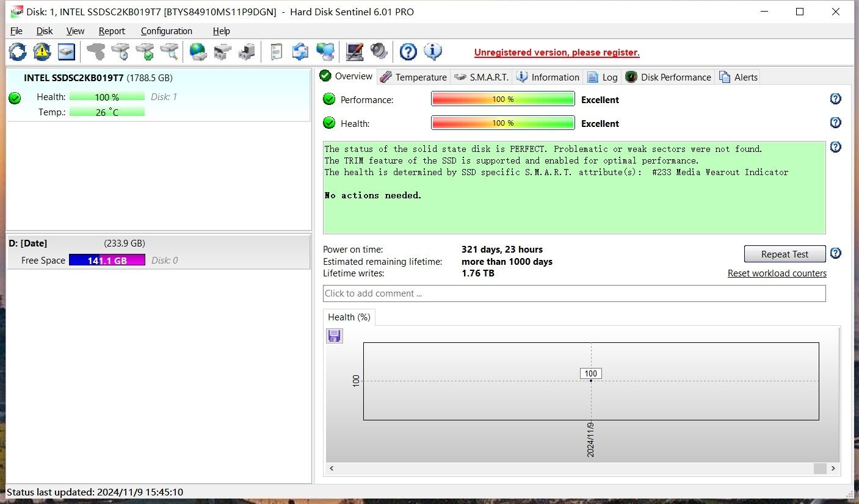Click the app icon in the title bar

pyautogui.click(x=16, y=12)
